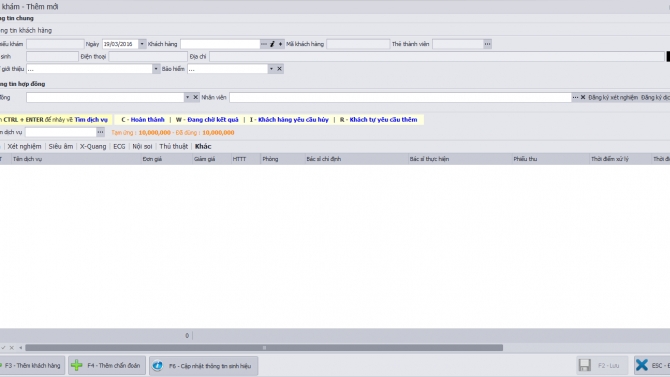The width and height of the screenshot is (670, 377).
Task: Select the Khác tab
Action: [203, 146]
